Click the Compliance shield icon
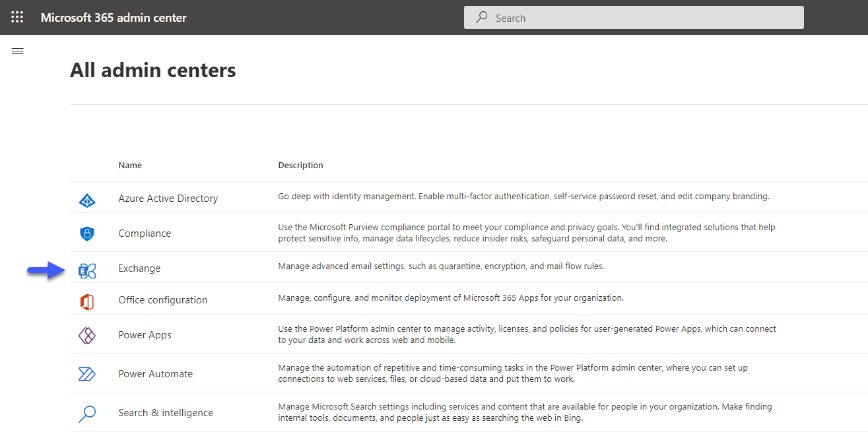This screenshot has height=432, width=868. [x=87, y=233]
